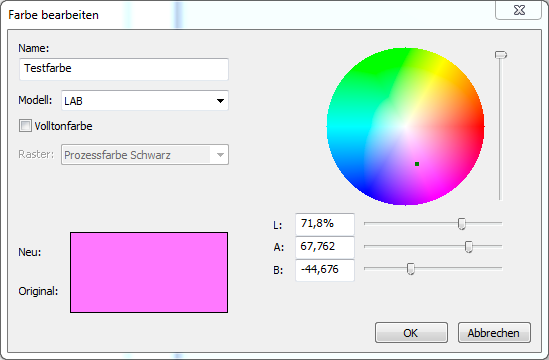Click the Name field containing Testfarbe
This screenshot has width=549, height=360.
point(124,69)
